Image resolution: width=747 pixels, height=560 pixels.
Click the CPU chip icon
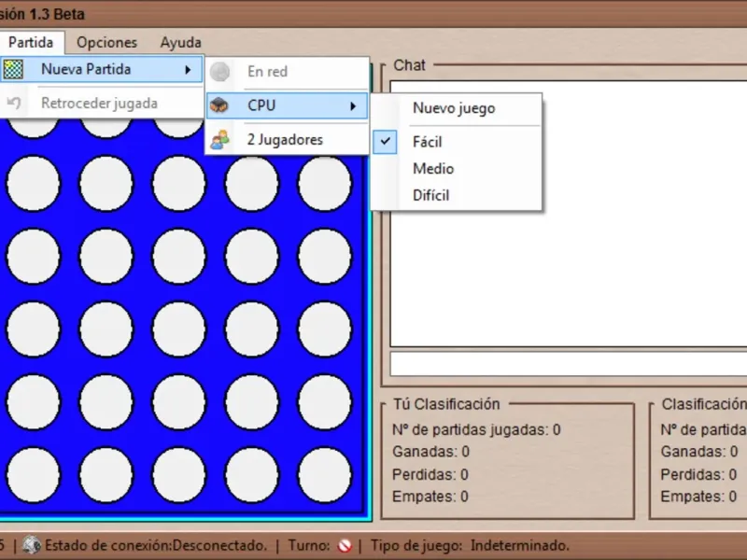[x=219, y=105]
